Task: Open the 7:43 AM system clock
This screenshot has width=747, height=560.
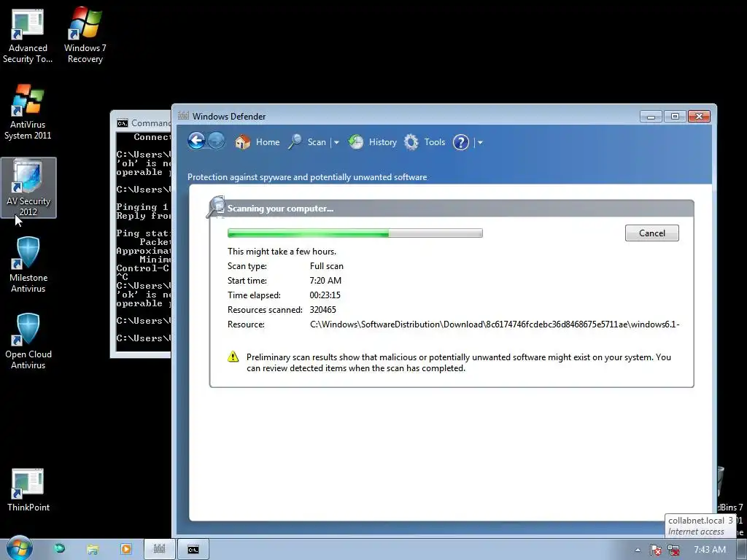Action: click(x=710, y=550)
